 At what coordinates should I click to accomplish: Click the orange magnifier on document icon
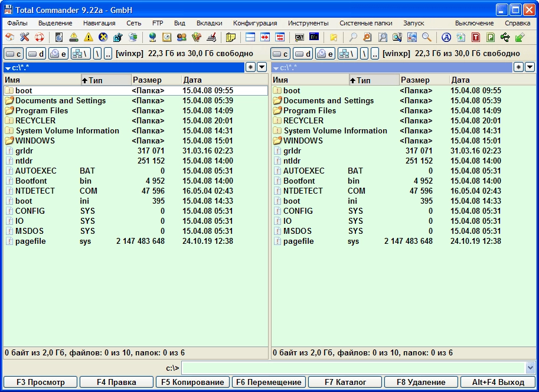tap(368, 37)
